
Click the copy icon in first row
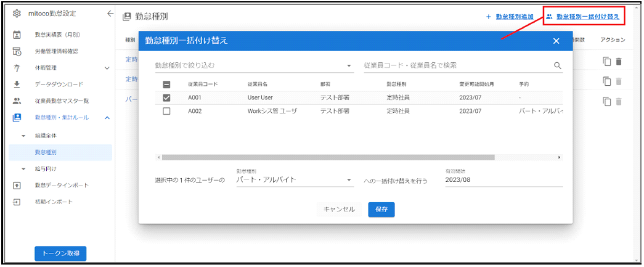tap(606, 61)
